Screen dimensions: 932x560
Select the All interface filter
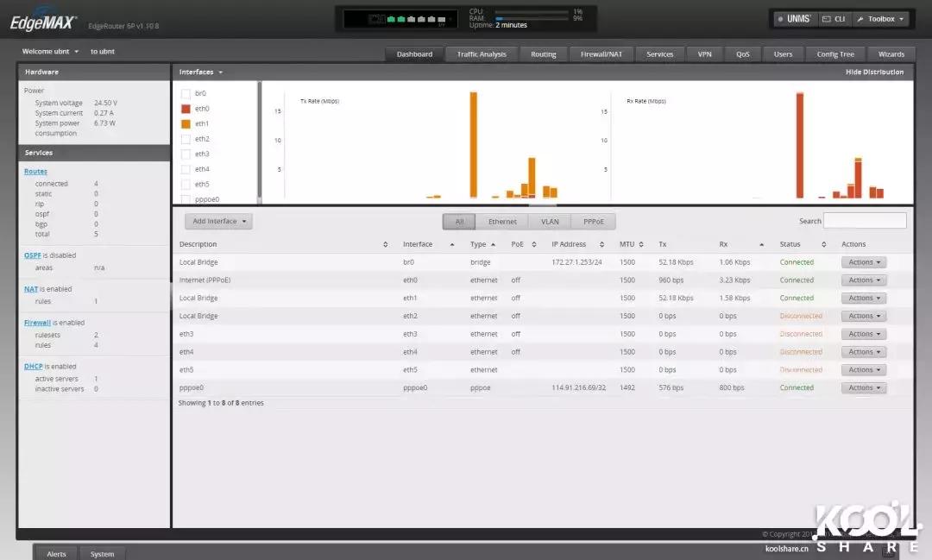(x=459, y=222)
